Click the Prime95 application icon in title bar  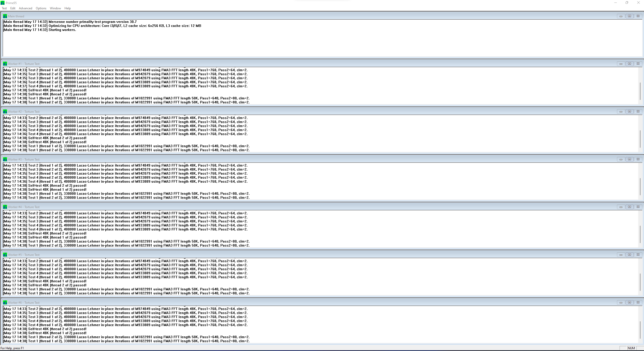click(x=3, y=3)
